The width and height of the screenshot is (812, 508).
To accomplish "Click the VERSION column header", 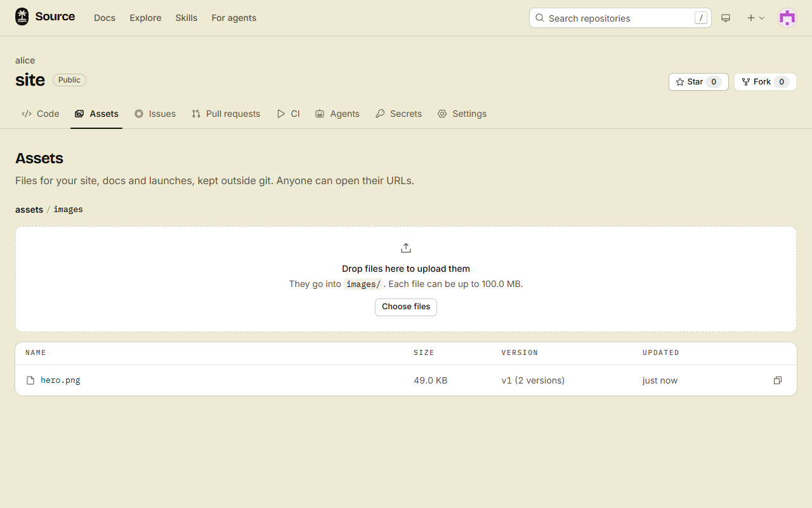I will coord(520,352).
